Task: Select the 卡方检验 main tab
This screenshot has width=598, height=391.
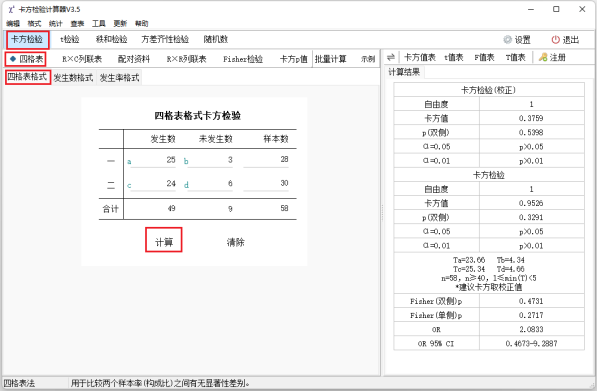Action: 27,39
